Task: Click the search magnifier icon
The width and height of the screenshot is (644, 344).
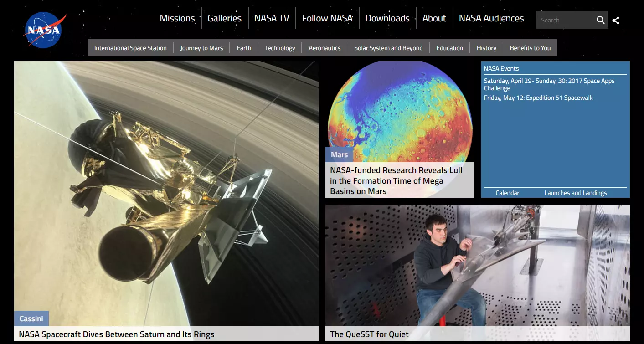Action: 600,20
